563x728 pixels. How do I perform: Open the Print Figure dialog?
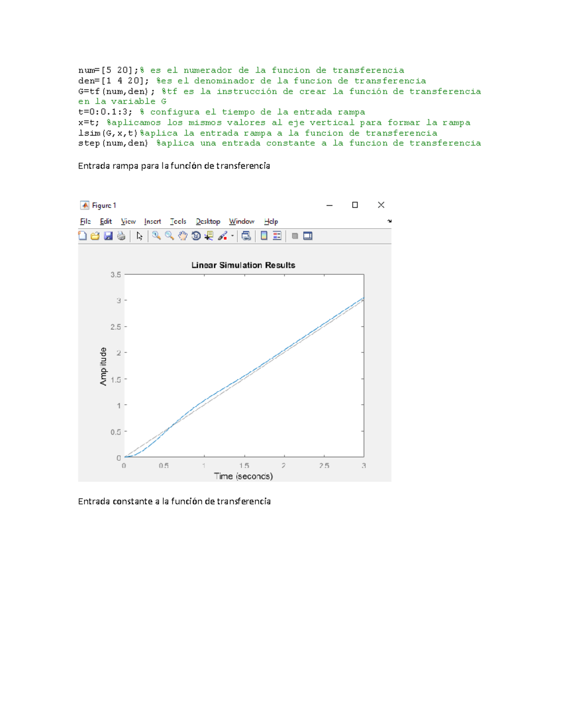point(120,235)
